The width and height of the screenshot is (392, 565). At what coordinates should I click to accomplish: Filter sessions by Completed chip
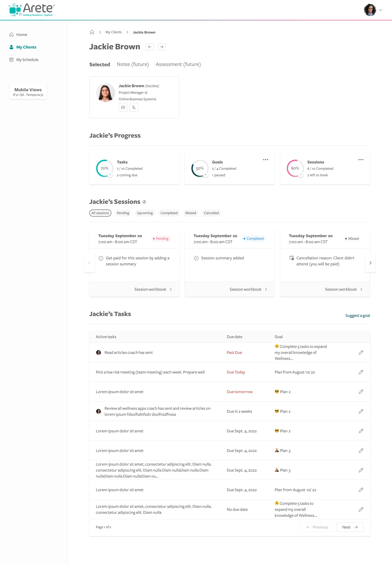pyautogui.click(x=169, y=213)
